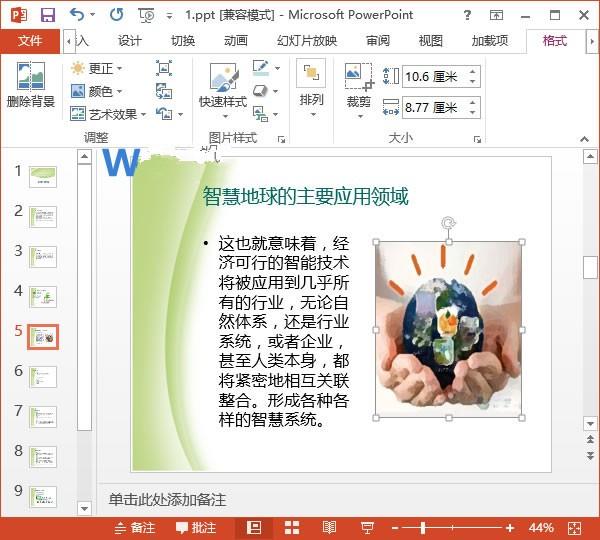Click the Save icon in quick access toolbar
The image size is (600, 540).
[x=48, y=15]
